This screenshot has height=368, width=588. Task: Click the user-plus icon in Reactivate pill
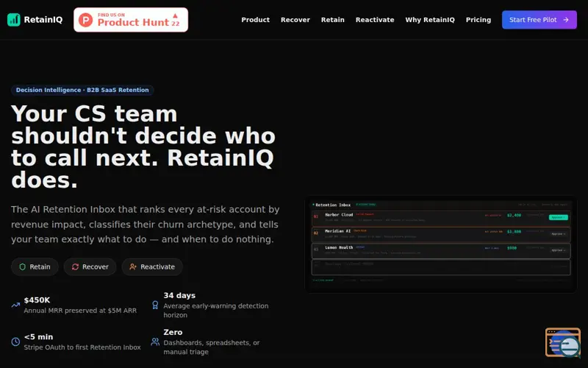(133, 266)
